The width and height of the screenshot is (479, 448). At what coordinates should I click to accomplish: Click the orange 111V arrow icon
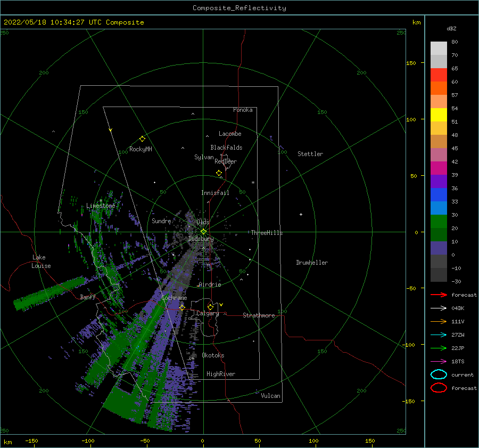point(439,321)
